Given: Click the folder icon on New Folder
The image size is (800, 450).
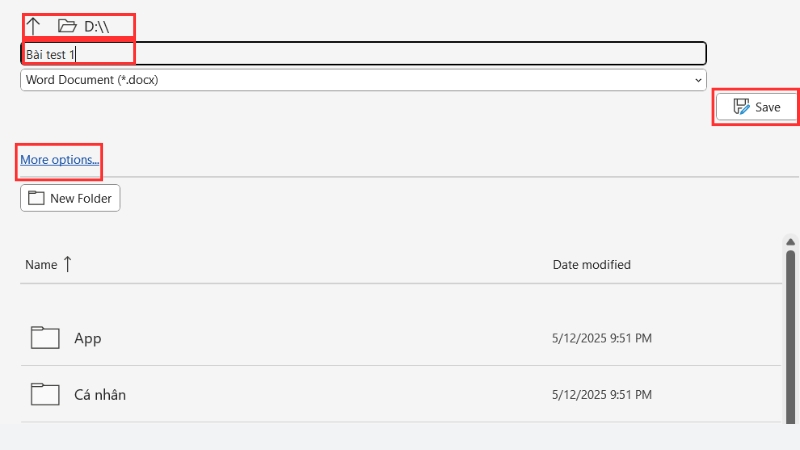Looking at the screenshot, I should point(36,198).
